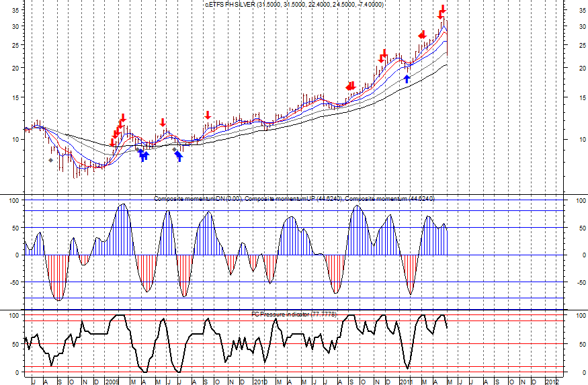Click the topmost red arrow in the early 2009 cluster
Image resolution: width=588 pixels, height=385 pixels.
[x=123, y=118]
